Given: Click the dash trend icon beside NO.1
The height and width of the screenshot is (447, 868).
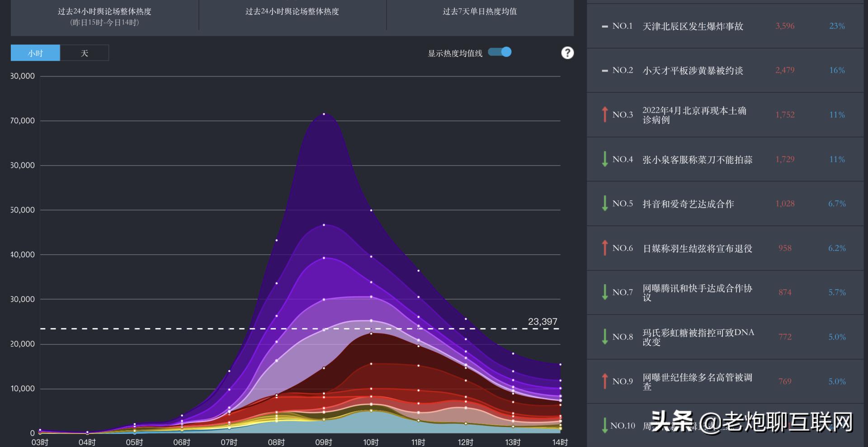Looking at the screenshot, I should [x=604, y=27].
